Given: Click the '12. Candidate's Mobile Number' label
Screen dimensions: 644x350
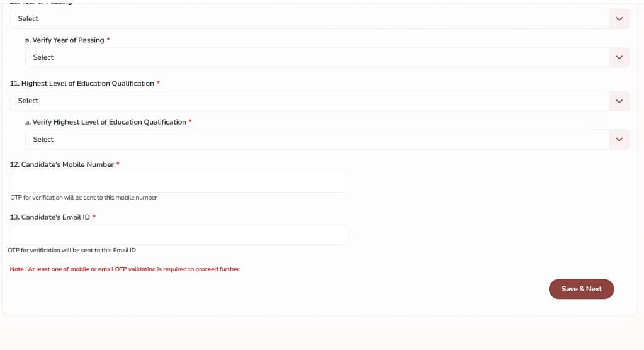Looking at the screenshot, I should [x=61, y=165].
